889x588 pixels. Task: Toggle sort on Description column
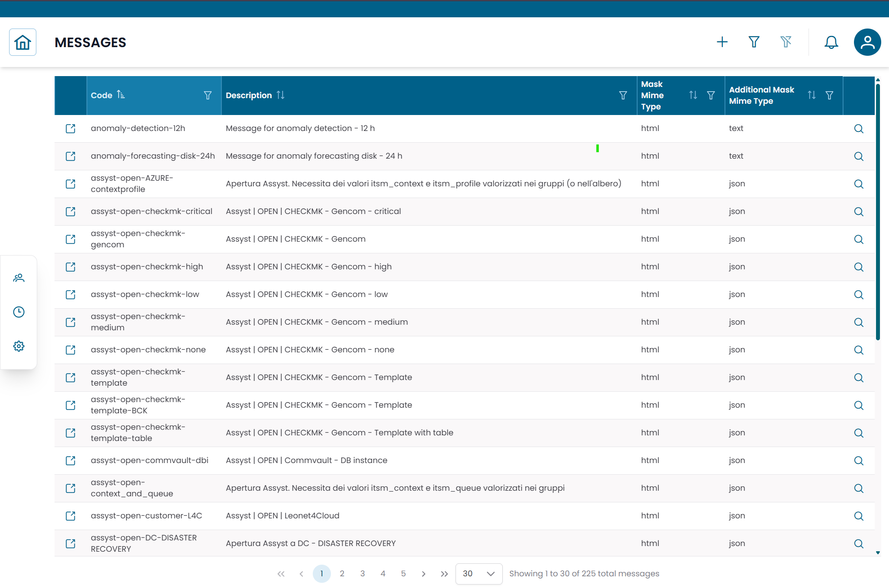coord(281,95)
